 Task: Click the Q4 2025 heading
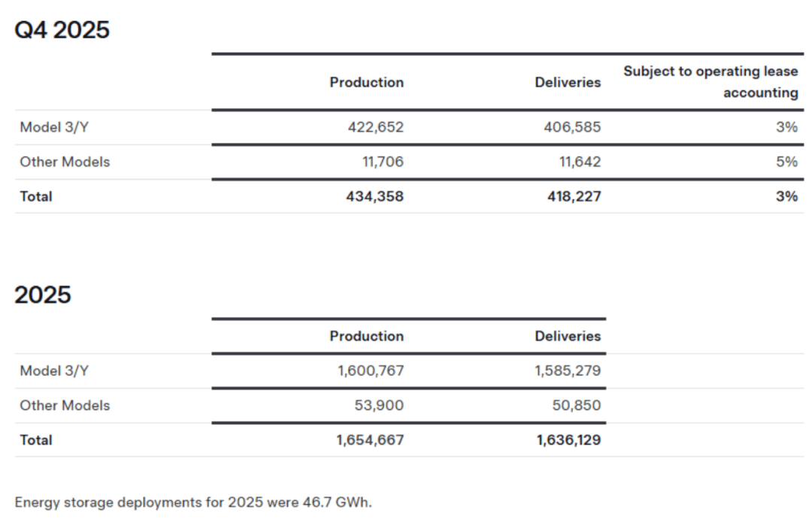click(x=62, y=30)
